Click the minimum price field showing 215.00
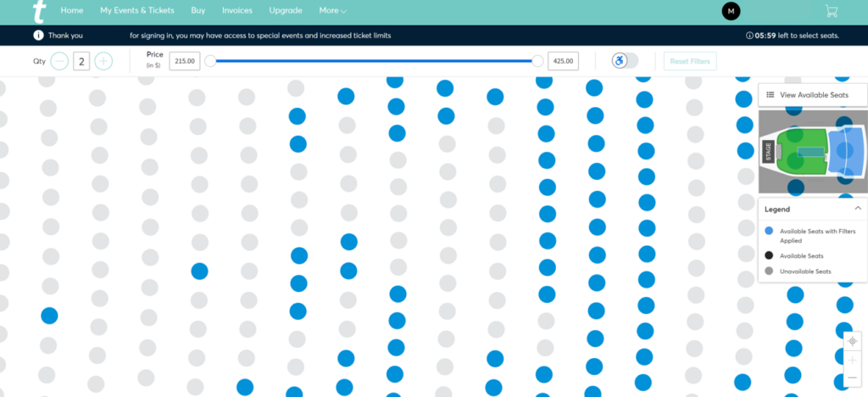The width and height of the screenshot is (868, 397). coord(185,61)
